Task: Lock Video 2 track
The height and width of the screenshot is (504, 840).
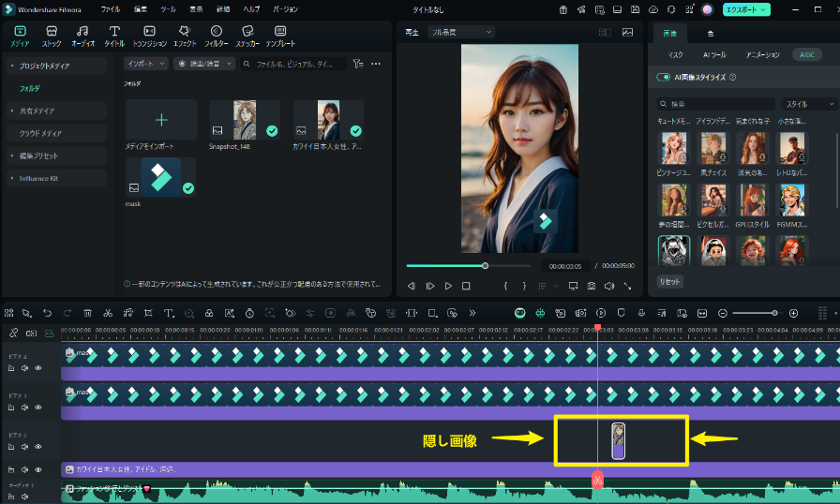Action: [x=11, y=447]
